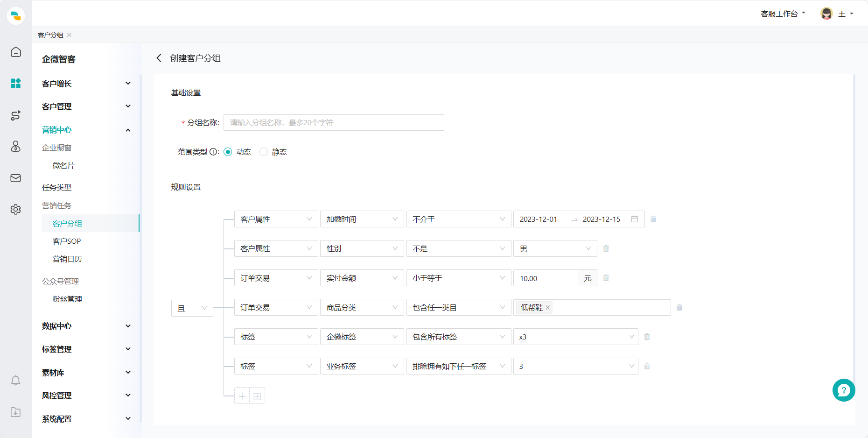This screenshot has height=438, width=868.
Task: Delete the 业务标签 rule row
Action: point(647,366)
